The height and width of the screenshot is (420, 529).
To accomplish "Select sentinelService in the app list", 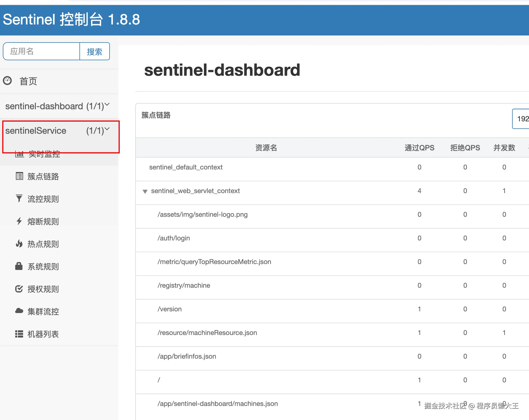I will 36,131.
